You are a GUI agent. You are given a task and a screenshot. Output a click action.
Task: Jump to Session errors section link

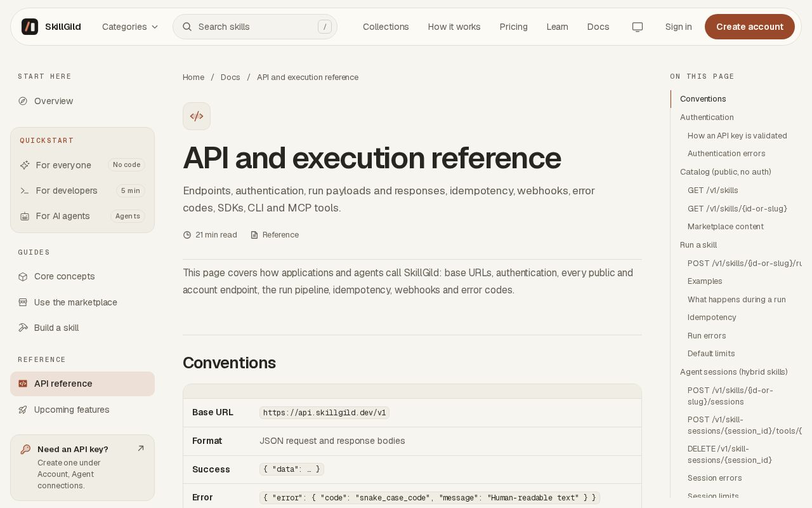(x=715, y=478)
